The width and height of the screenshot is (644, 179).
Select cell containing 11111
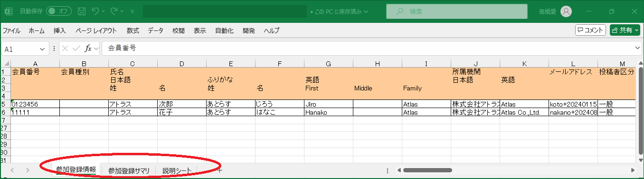35,112
